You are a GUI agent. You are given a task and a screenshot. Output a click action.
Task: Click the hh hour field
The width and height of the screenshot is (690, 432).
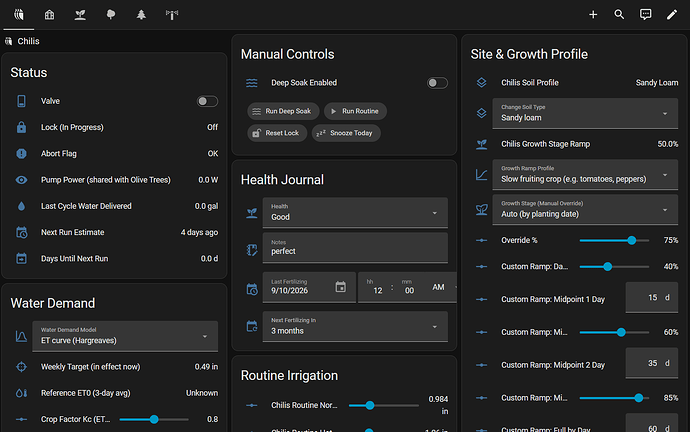tap(378, 290)
